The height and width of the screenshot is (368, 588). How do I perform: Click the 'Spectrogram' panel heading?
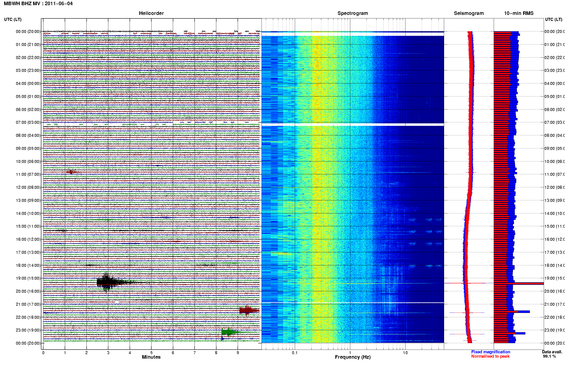(x=353, y=13)
